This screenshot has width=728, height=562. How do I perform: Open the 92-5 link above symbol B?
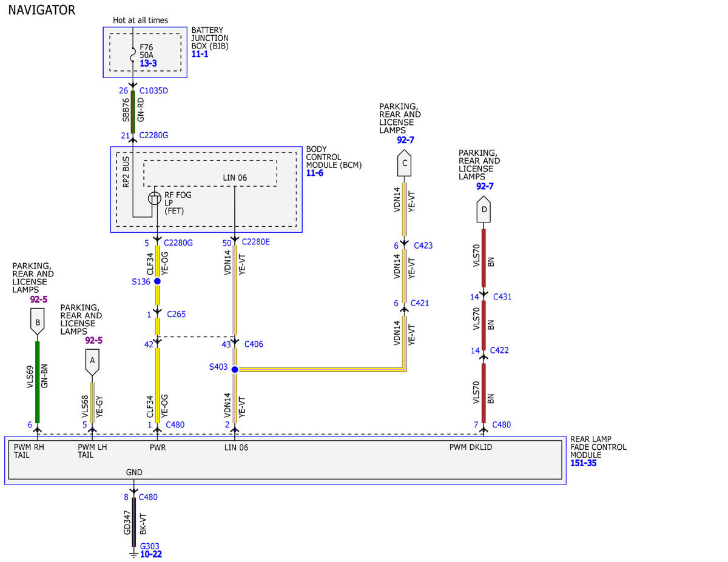(x=39, y=299)
